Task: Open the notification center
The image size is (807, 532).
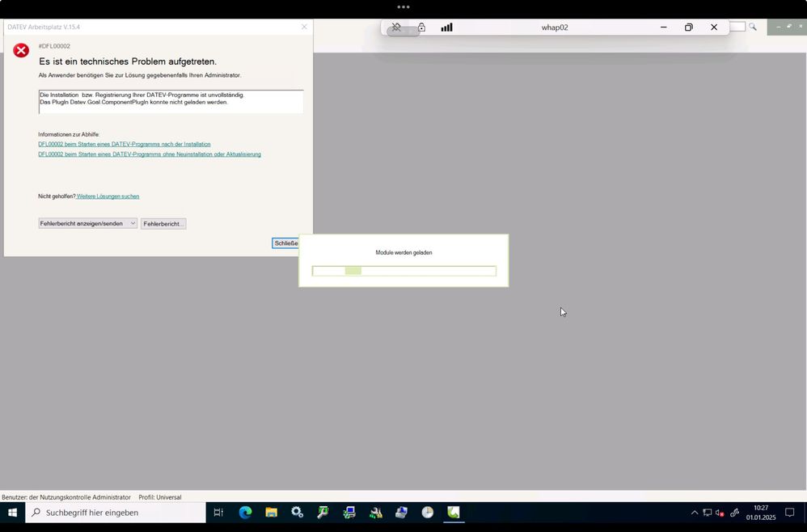Action: [789, 513]
